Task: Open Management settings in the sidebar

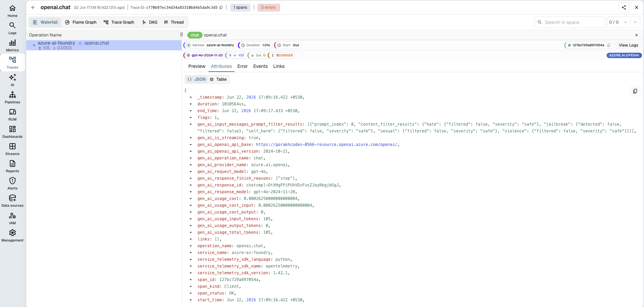Action: pyautogui.click(x=12, y=235)
